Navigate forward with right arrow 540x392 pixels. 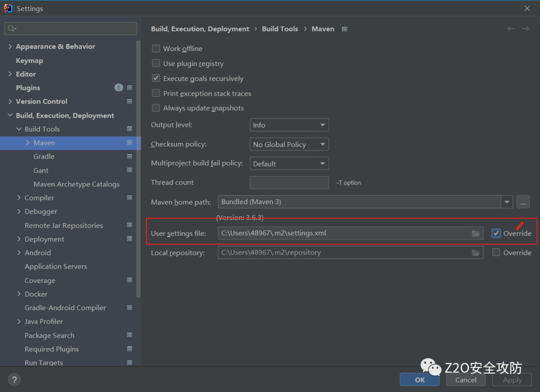click(x=525, y=28)
